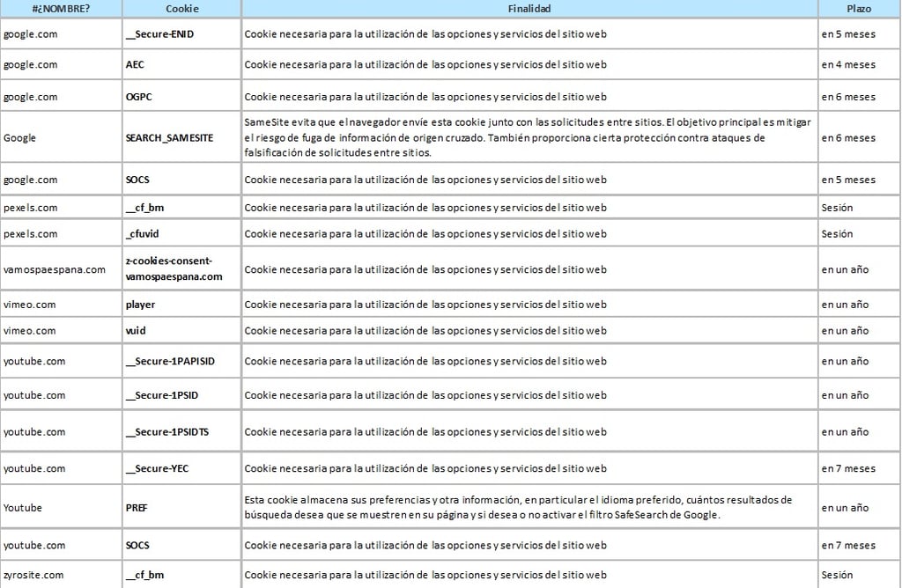902x588 pixels.
Task: Click vimeo.com domain in the player row
Action: click(30, 304)
